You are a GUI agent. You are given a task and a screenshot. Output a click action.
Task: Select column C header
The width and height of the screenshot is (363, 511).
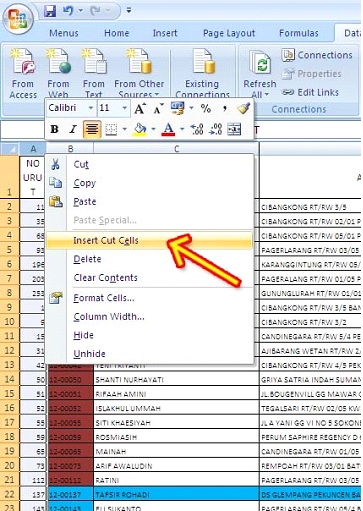coord(176,149)
